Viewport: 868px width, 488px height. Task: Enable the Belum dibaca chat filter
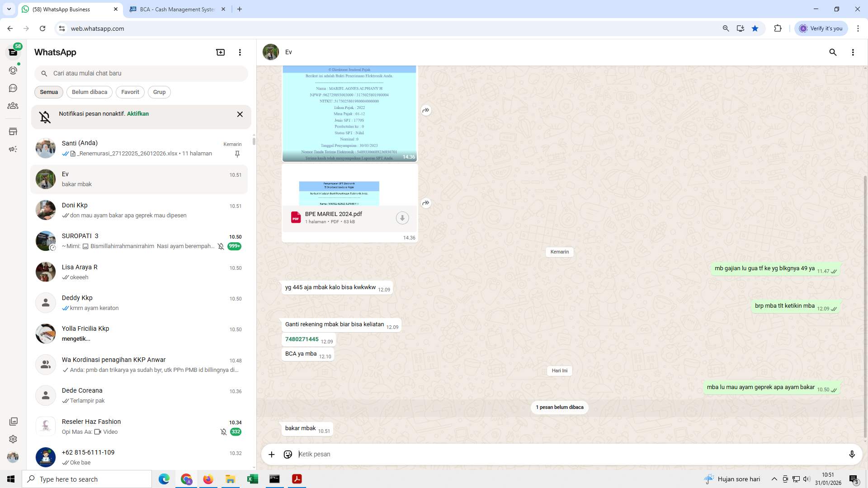click(89, 92)
